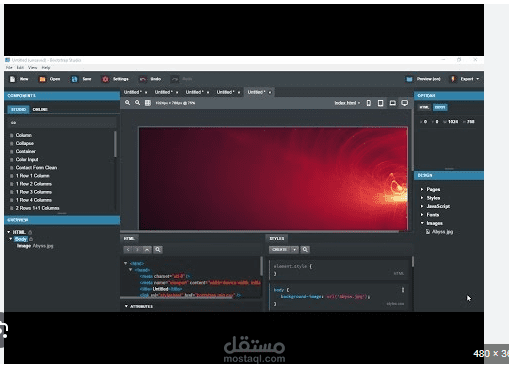Collapse the head tag in code tree

131,270
